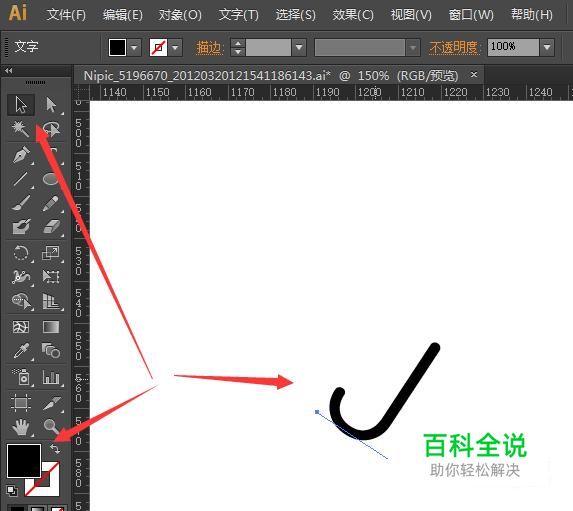This screenshot has height=511, width=573.
Task: Swap fill and stroke colors
Action: click(55, 448)
